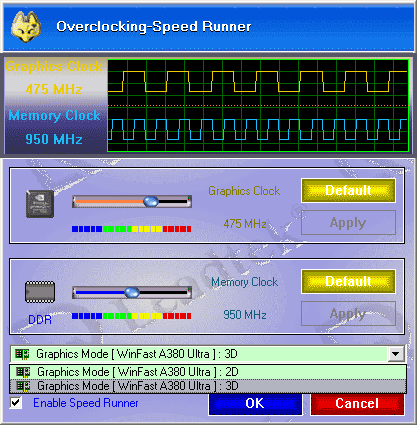The image size is (417, 425).
Task: Click the card icon beside the 2D mode option
Action: (x=23, y=372)
